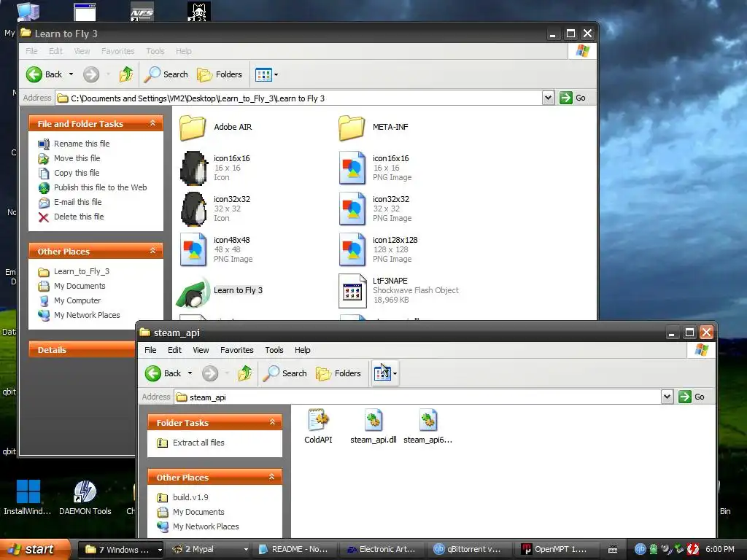Open Help menu in steam_api window
This screenshot has height=560, width=747.
tap(302, 350)
